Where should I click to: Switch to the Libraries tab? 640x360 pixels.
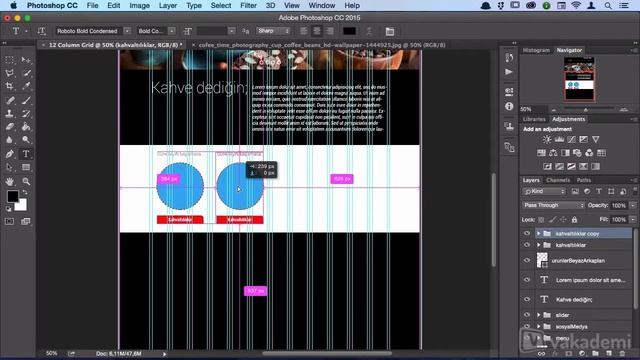(x=534, y=119)
